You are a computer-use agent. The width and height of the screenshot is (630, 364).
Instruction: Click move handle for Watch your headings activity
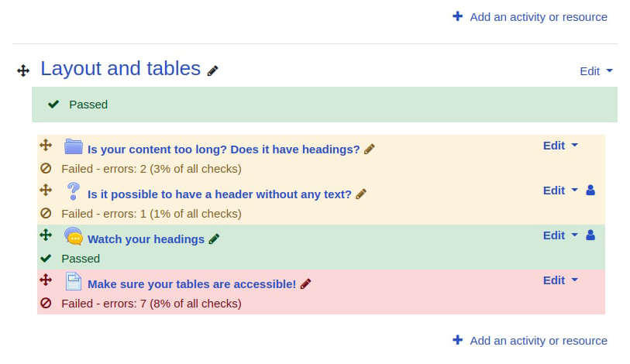(x=46, y=235)
